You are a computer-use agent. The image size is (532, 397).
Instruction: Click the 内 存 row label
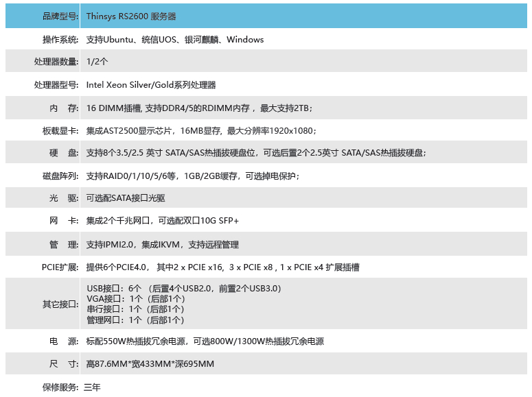coord(64,108)
